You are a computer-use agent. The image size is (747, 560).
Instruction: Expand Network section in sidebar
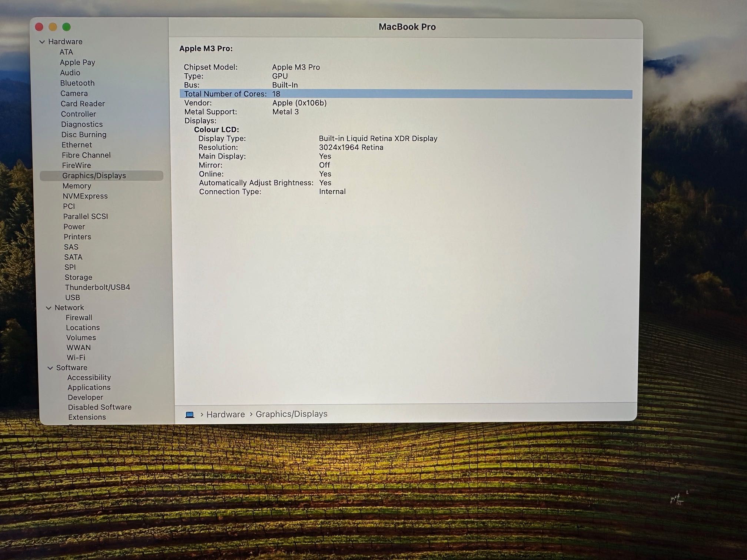point(51,308)
